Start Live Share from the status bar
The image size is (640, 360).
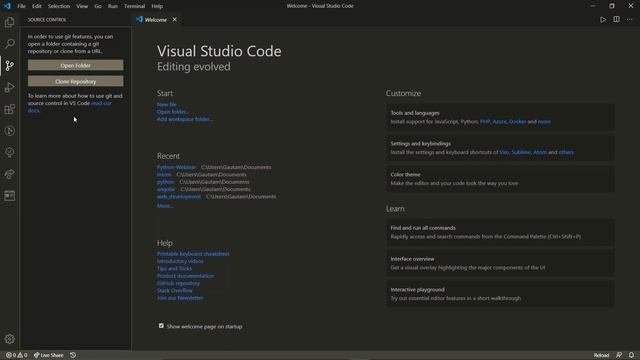49,355
